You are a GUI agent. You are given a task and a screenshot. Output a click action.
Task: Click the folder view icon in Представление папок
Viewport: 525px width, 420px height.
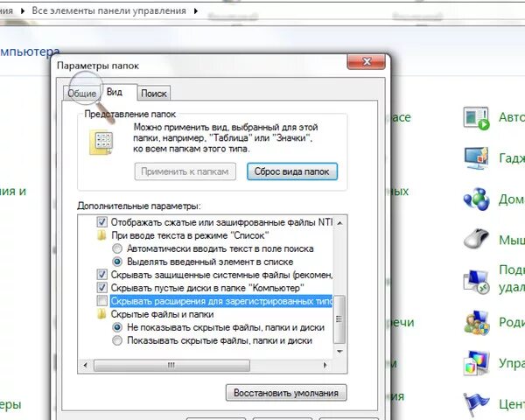(101, 143)
